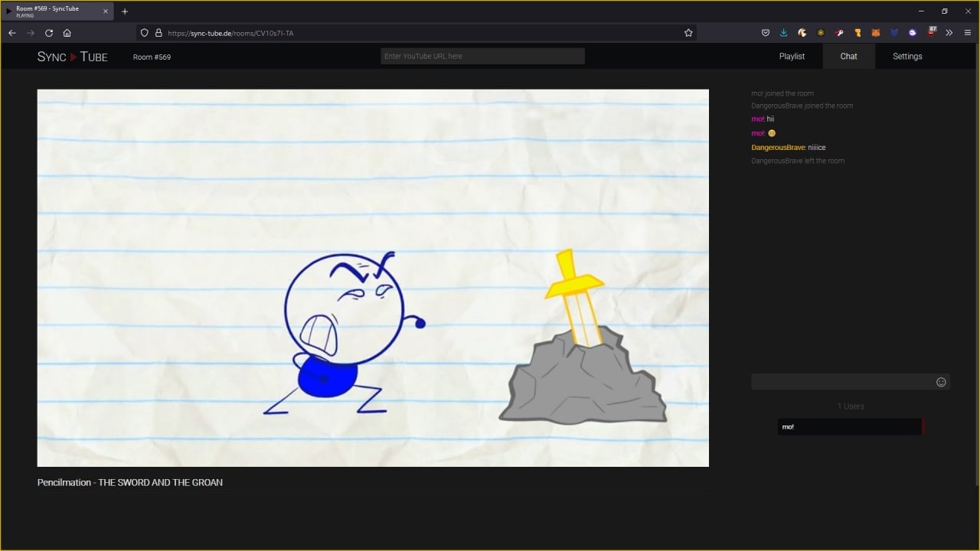Open the yellow trophy-shaped extension
980x551 pixels.
(857, 33)
